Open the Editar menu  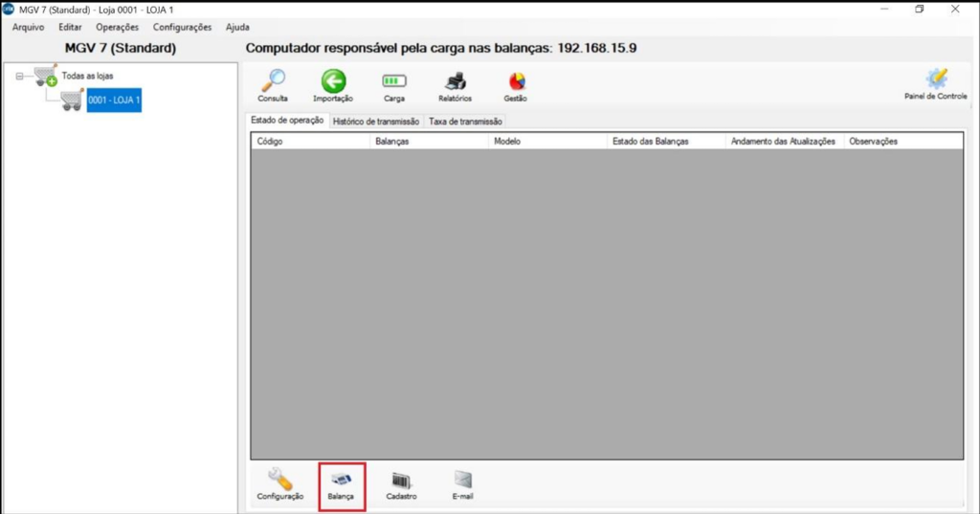(70, 28)
